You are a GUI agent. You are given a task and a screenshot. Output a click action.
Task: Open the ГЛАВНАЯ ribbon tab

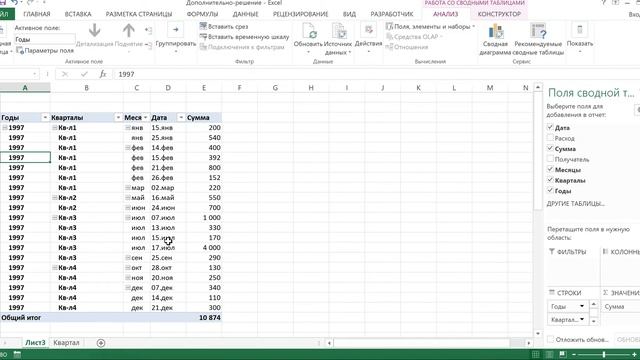tap(37, 14)
